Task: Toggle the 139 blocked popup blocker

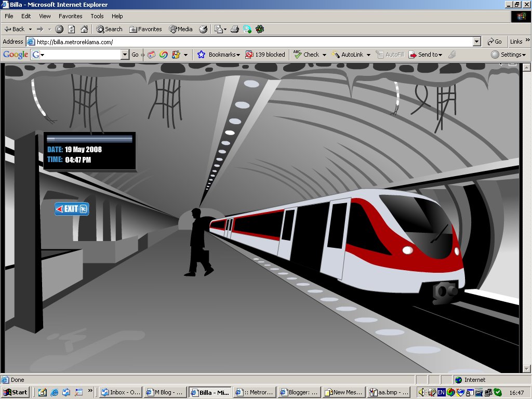Action: (265, 55)
